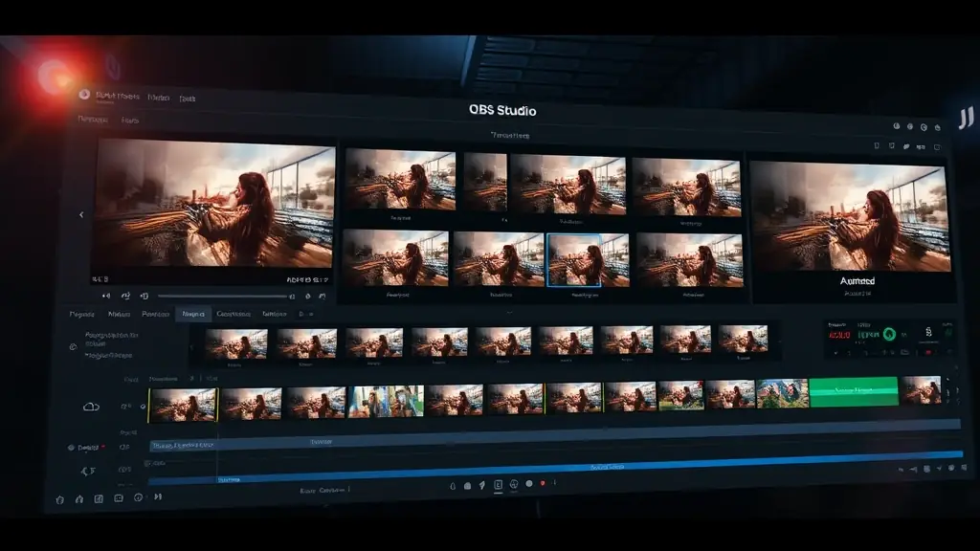Click the first round icon at the window's top-right
Viewport: 980px width, 551px height.
[896, 125]
